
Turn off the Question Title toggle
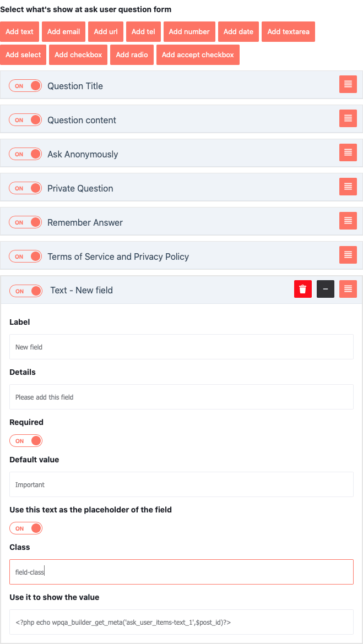pos(25,86)
